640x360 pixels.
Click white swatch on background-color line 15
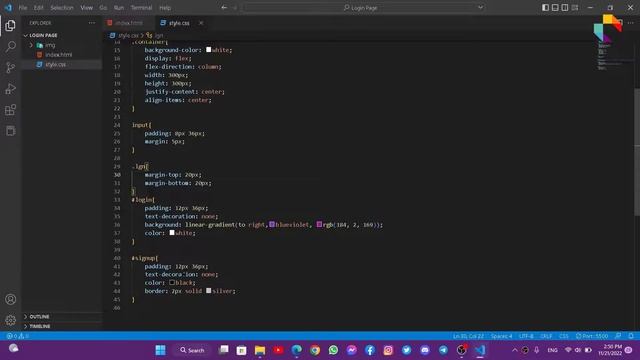tap(209, 49)
